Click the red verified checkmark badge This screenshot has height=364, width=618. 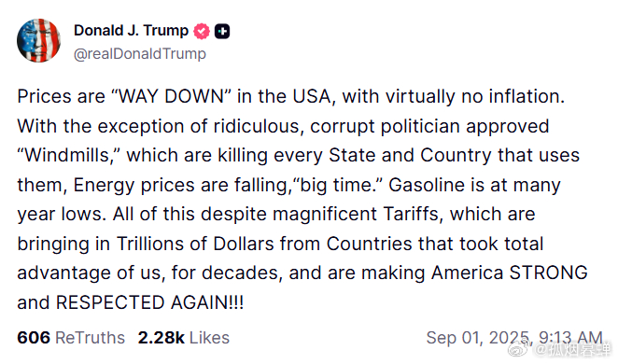tap(202, 31)
